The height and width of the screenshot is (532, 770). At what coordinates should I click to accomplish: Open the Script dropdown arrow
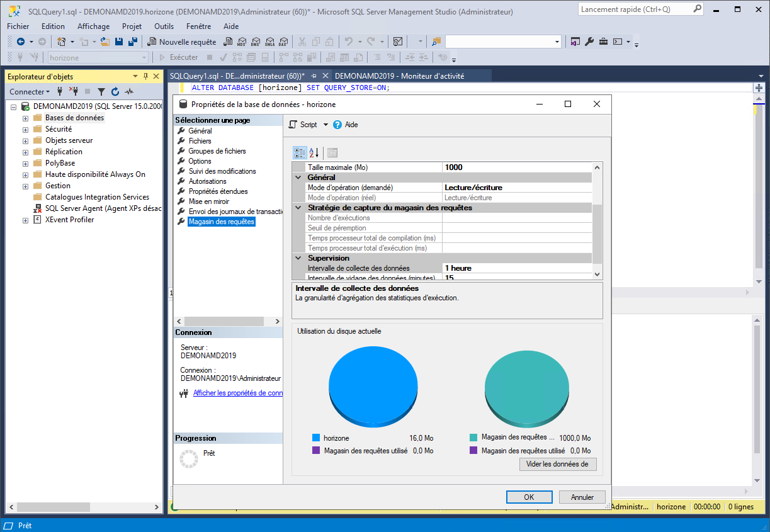point(326,125)
